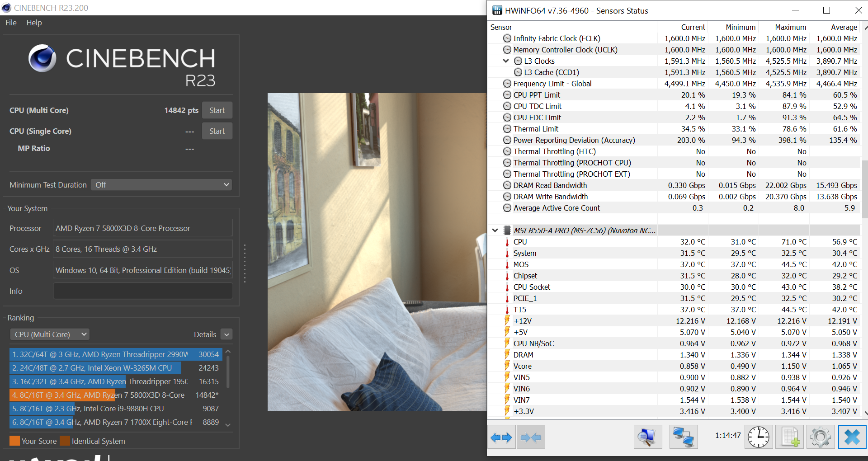The image size is (868, 461).
Task: Click the Infinity Fabric Clock sensor icon
Action: [507, 38]
